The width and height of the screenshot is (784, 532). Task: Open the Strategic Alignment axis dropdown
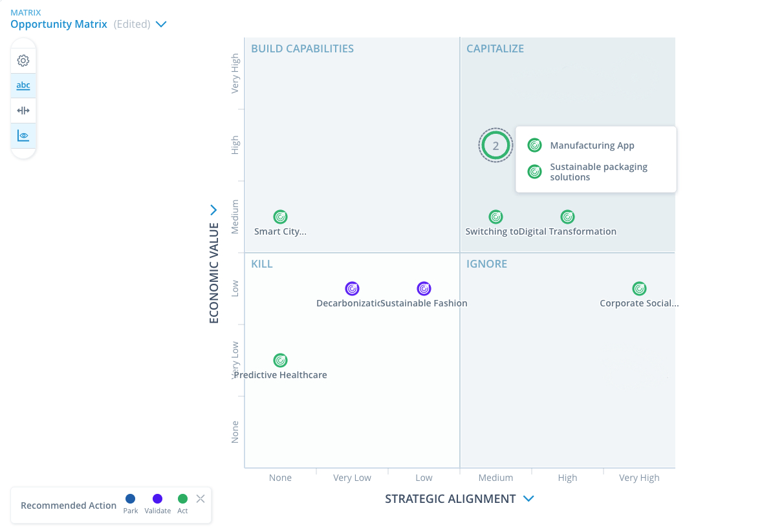tap(528, 498)
